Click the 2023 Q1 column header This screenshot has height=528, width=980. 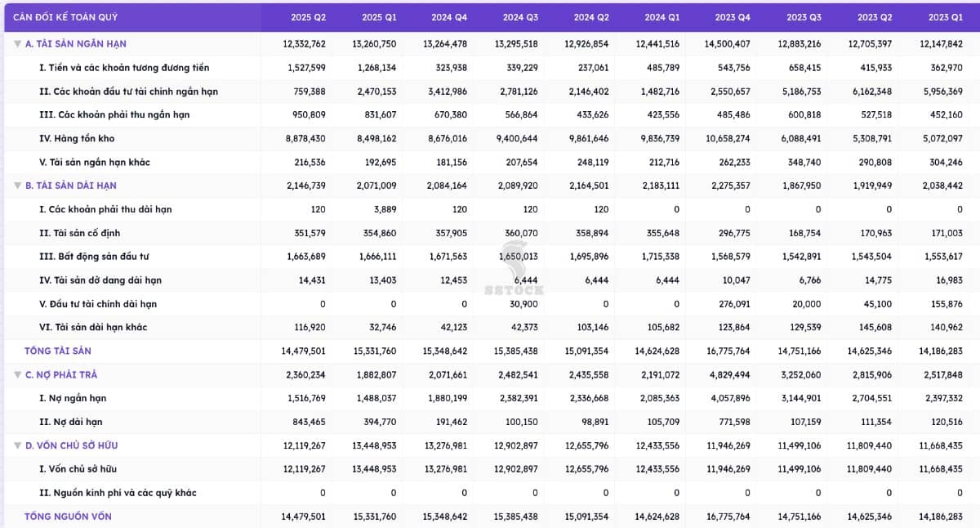click(x=945, y=17)
